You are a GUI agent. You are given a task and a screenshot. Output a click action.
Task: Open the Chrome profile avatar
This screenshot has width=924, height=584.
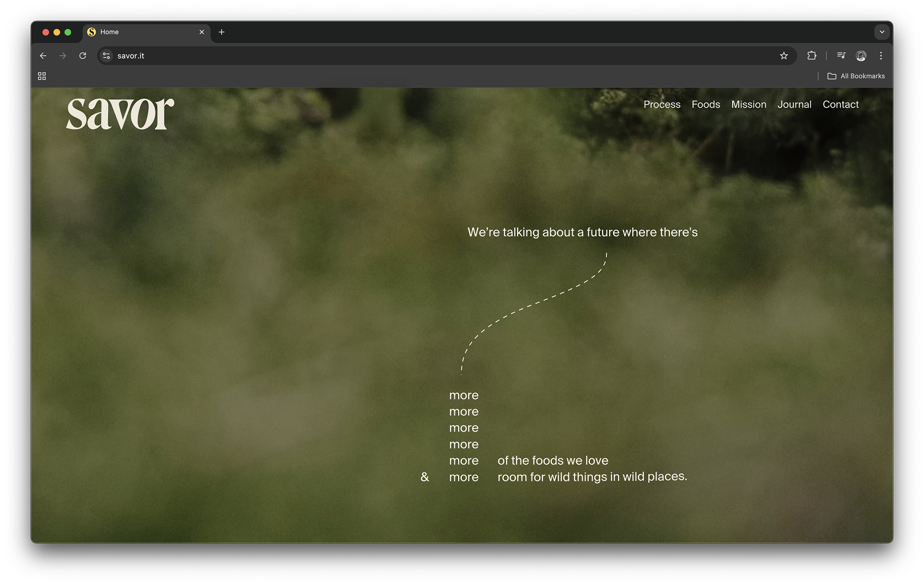click(x=861, y=56)
